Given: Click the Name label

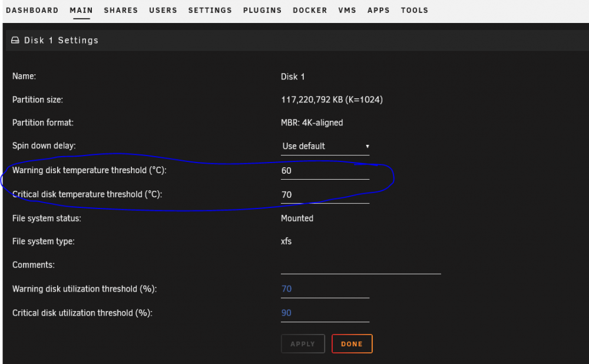Looking at the screenshot, I should coord(24,76).
